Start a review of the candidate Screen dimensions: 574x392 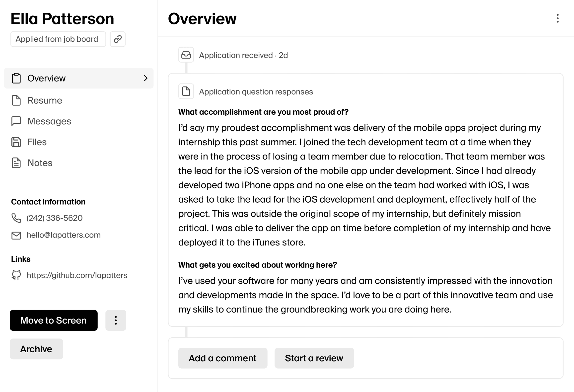pos(314,358)
